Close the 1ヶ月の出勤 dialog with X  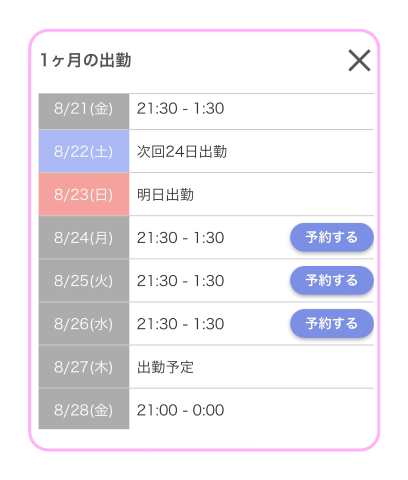tap(359, 60)
